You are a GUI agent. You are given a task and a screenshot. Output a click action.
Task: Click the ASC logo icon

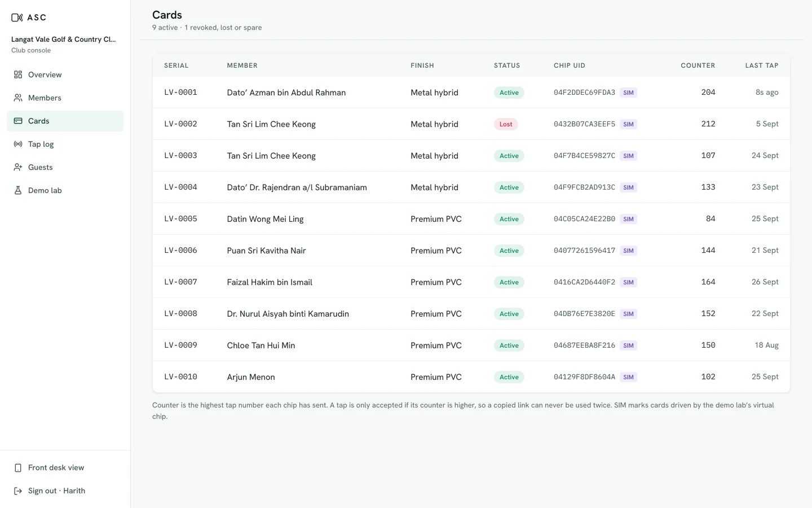(17, 17)
